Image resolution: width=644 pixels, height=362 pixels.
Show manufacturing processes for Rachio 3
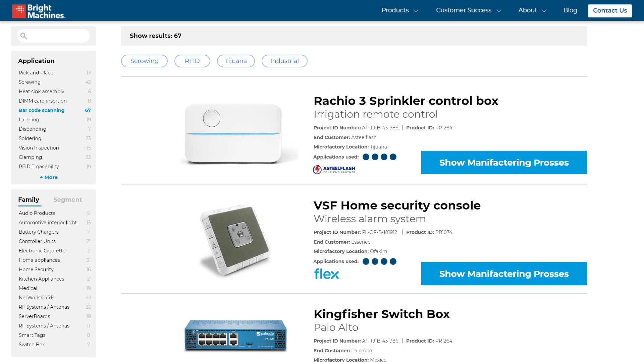click(504, 163)
